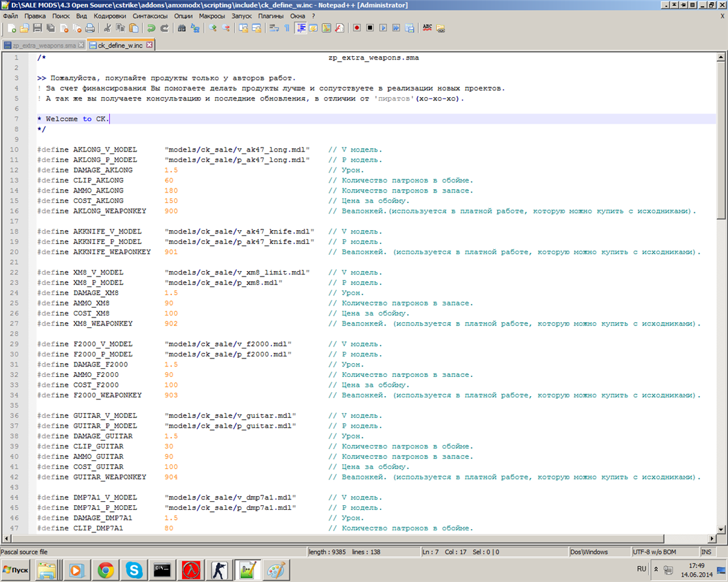Run macro multiple times icon

click(x=396, y=28)
